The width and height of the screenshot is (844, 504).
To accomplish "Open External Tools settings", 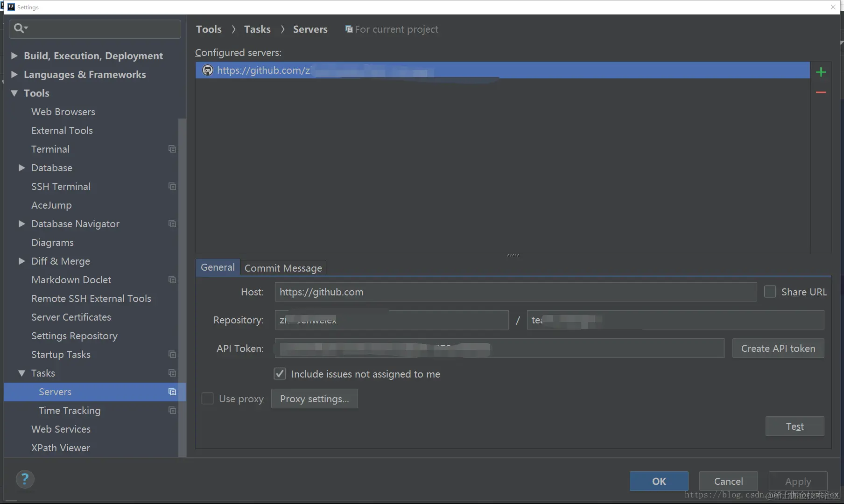I will click(62, 130).
